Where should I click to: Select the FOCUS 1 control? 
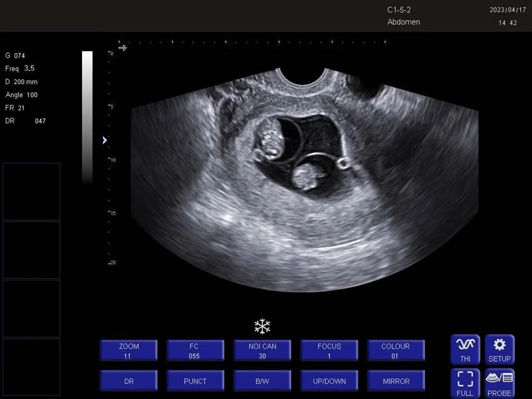[x=329, y=351]
